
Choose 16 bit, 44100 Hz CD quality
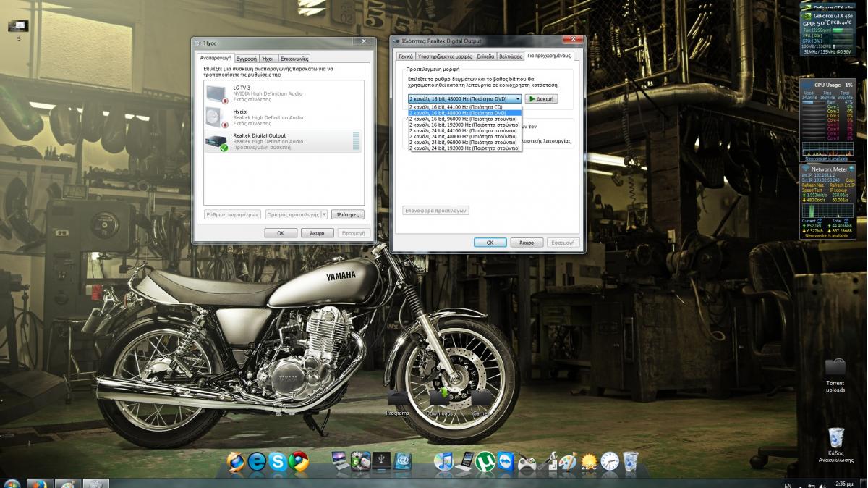click(466, 107)
